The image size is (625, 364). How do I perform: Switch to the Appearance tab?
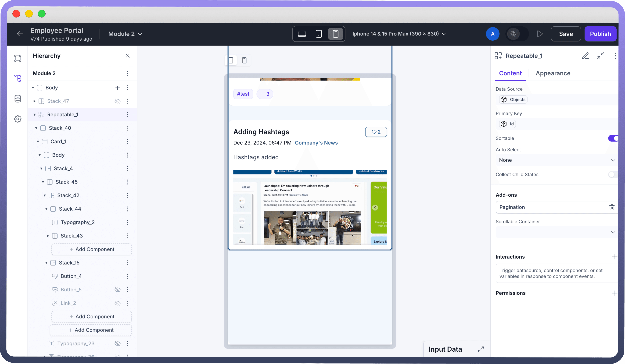tap(553, 73)
